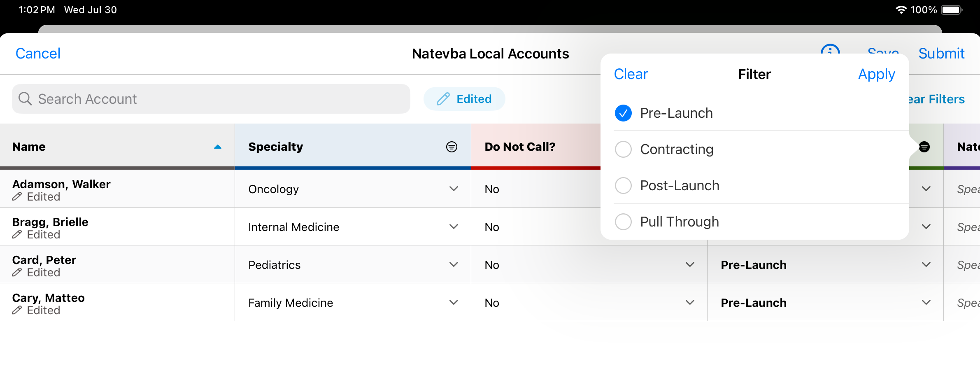
Task: Select the Post-Launch filter option
Action: [623, 186]
